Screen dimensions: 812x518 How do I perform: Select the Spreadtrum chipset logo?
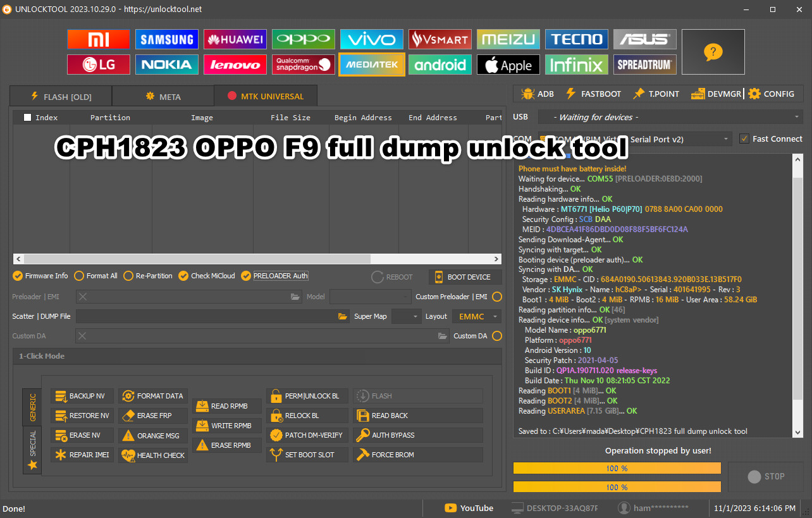pos(645,65)
